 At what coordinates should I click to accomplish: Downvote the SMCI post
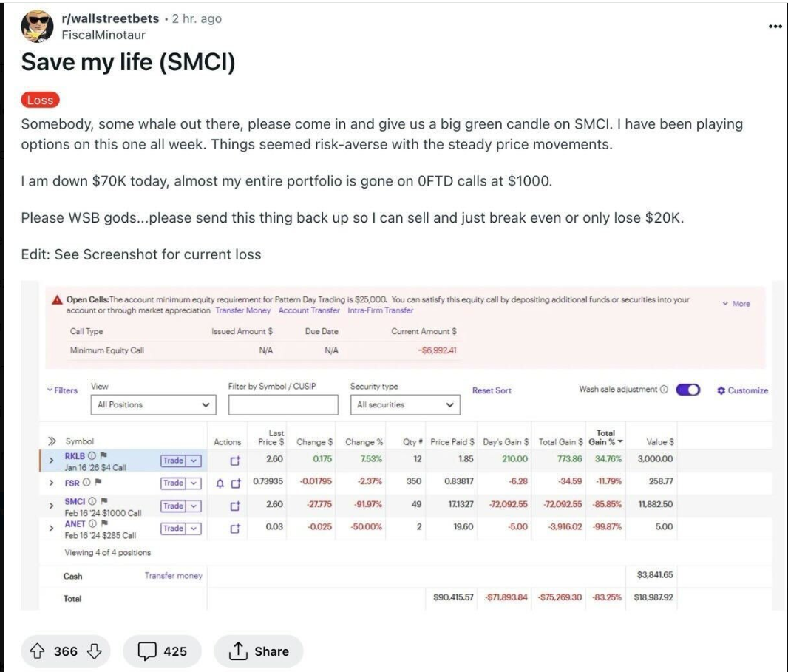(x=95, y=651)
